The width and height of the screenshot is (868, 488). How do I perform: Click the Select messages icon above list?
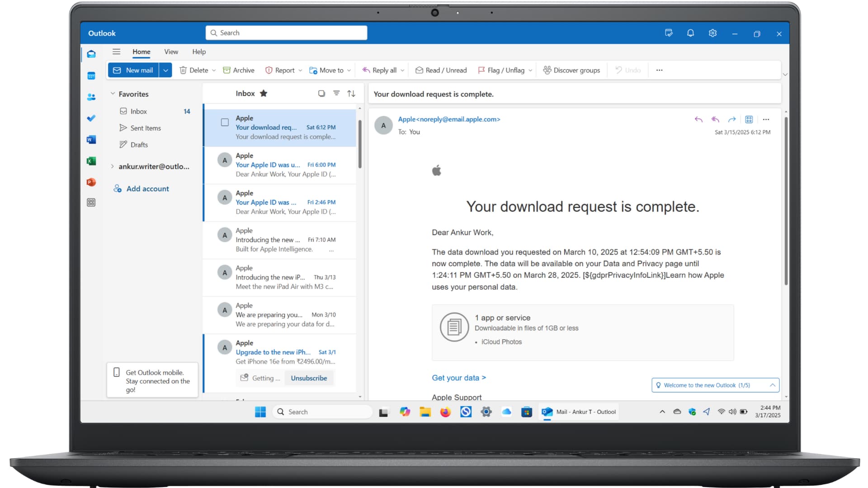click(321, 94)
